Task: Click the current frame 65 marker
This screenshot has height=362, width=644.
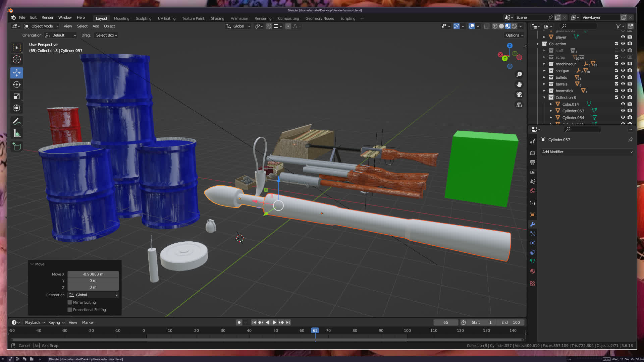Action: coord(315,330)
